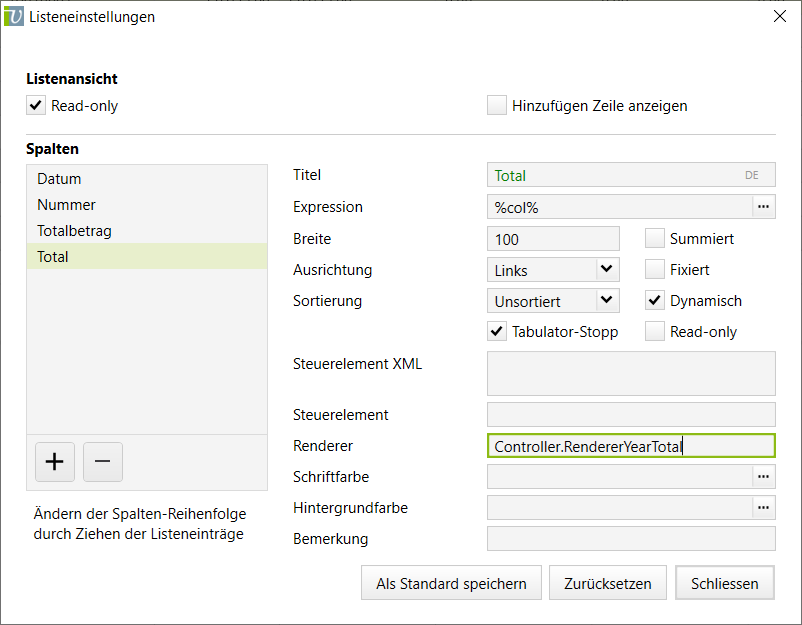
Task: Click the plus icon to add column
Action: pyautogui.click(x=55, y=462)
